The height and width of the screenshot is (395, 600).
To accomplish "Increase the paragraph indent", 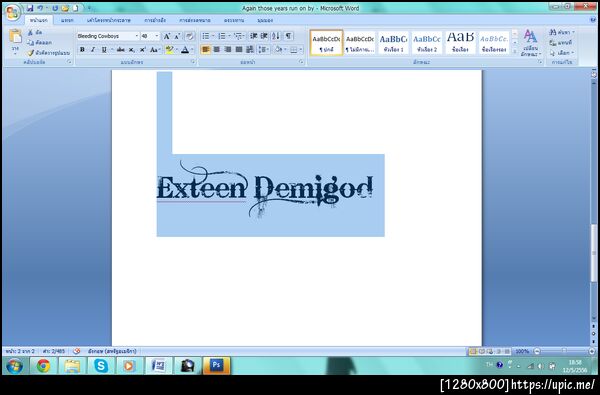I will [264, 36].
